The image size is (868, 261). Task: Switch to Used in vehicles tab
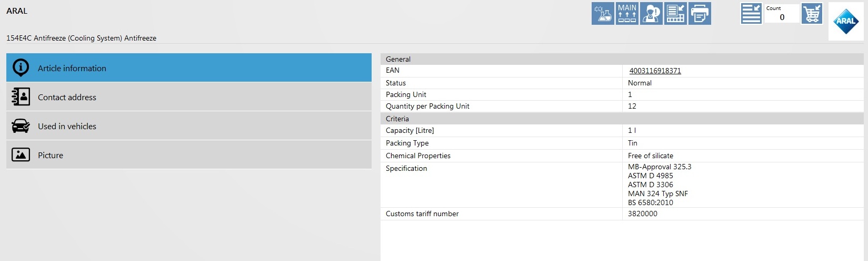click(x=189, y=125)
